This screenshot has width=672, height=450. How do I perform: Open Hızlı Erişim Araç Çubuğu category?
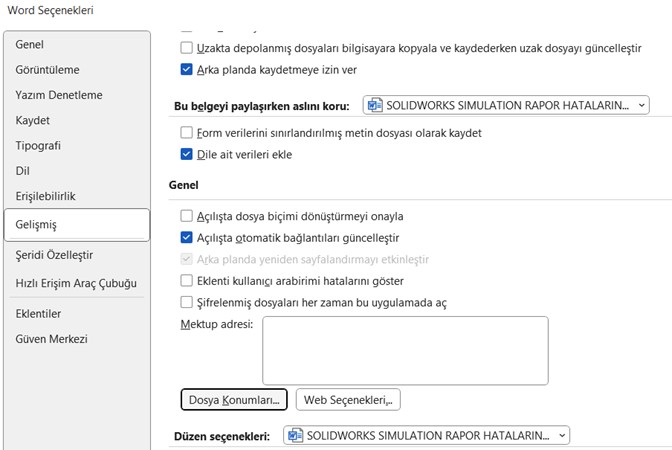[76, 283]
